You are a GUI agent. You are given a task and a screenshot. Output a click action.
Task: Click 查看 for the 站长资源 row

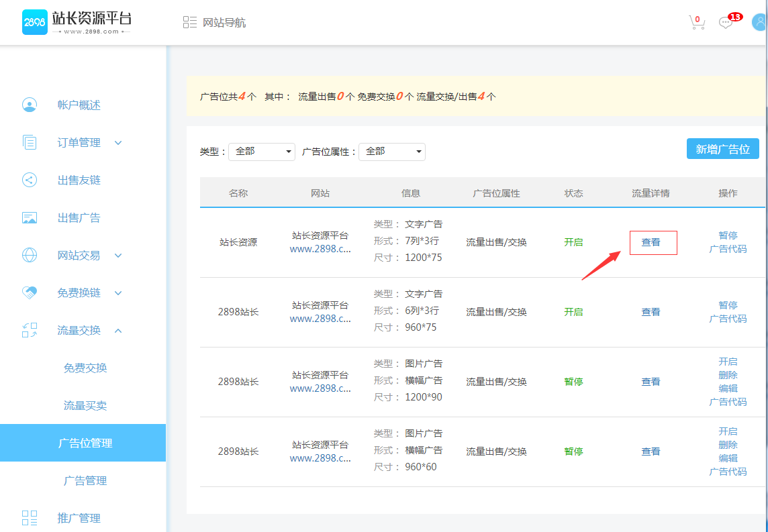[651, 242]
